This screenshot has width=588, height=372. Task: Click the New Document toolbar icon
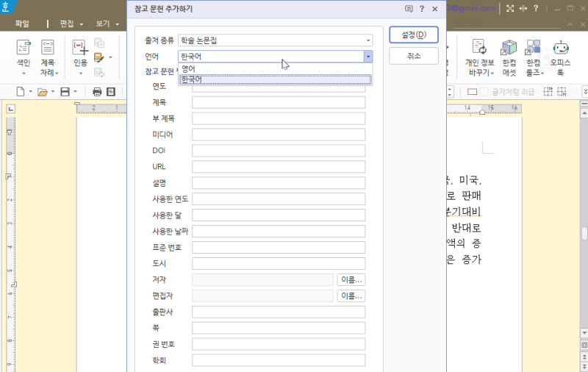click(21, 91)
